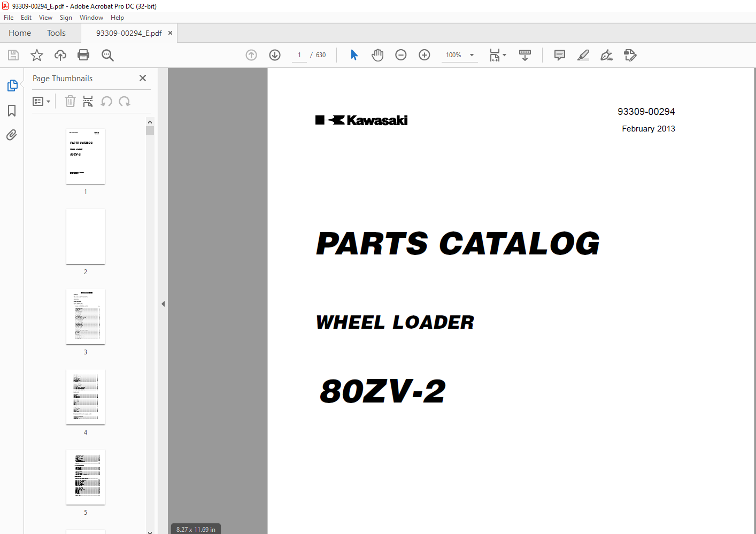Close the Page Thumbnails panel
Screen dimensions: 756x534
click(x=143, y=78)
